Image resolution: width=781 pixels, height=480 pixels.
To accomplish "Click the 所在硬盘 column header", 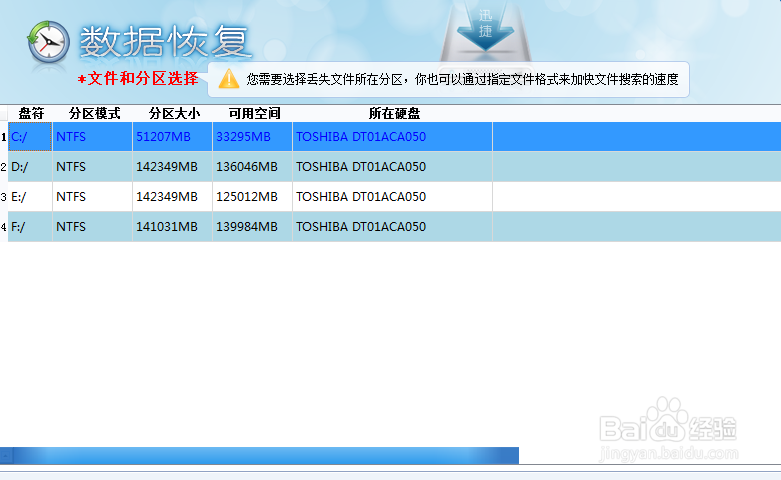I will point(393,114).
